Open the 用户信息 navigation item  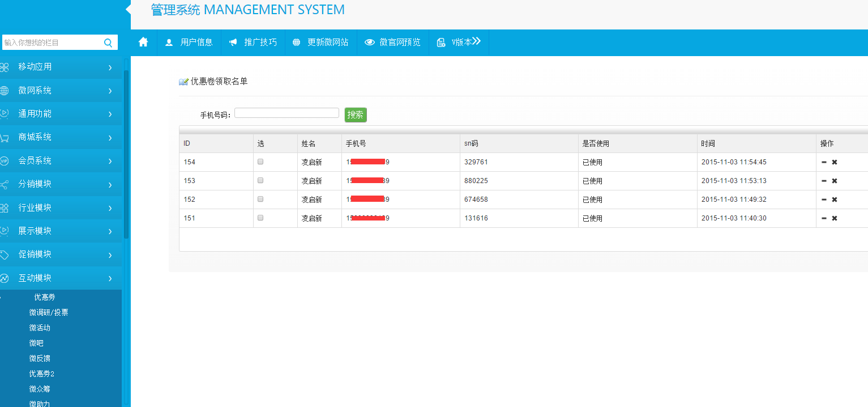coord(189,43)
